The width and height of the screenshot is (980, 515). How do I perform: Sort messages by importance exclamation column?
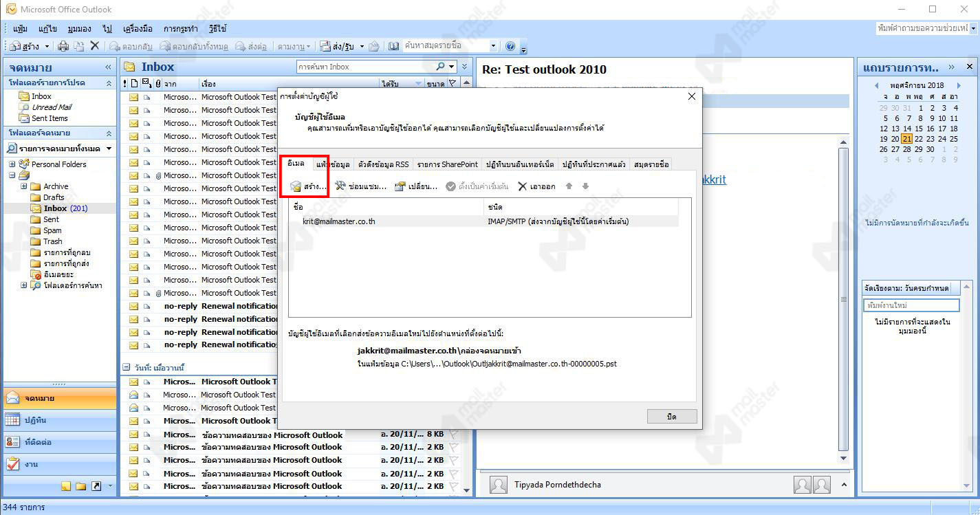(125, 84)
